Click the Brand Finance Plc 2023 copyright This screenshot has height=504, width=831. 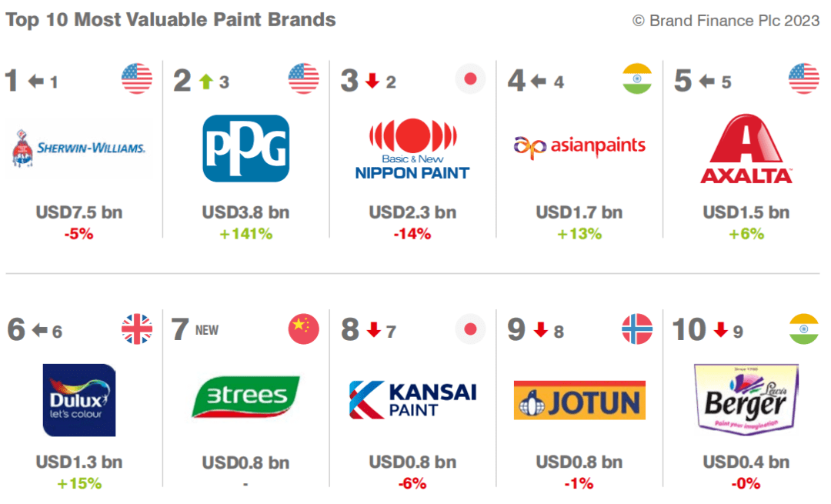[x=726, y=21]
